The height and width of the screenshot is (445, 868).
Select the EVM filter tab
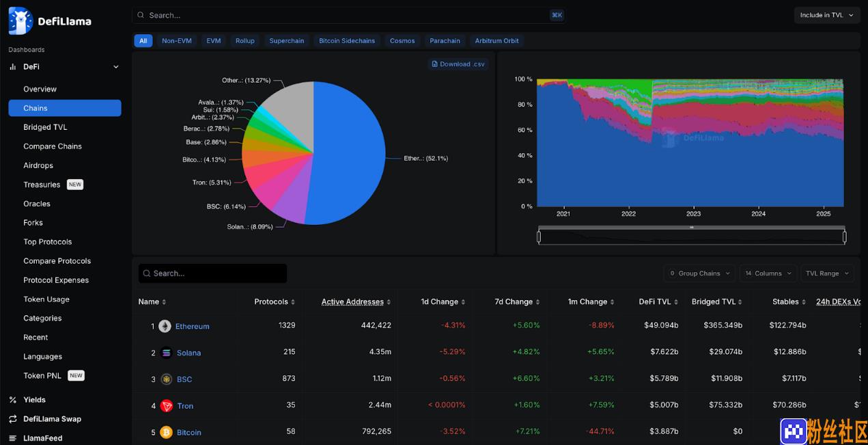pyautogui.click(x=214, y=41)
